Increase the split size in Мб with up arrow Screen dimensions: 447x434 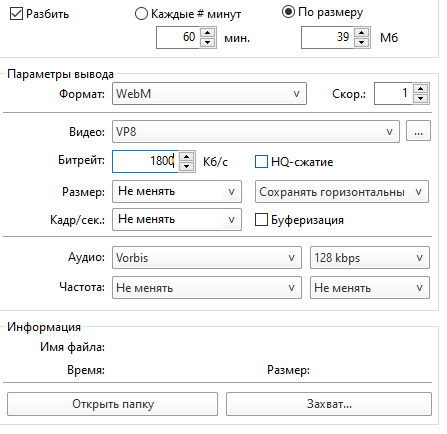pos(361,33)
